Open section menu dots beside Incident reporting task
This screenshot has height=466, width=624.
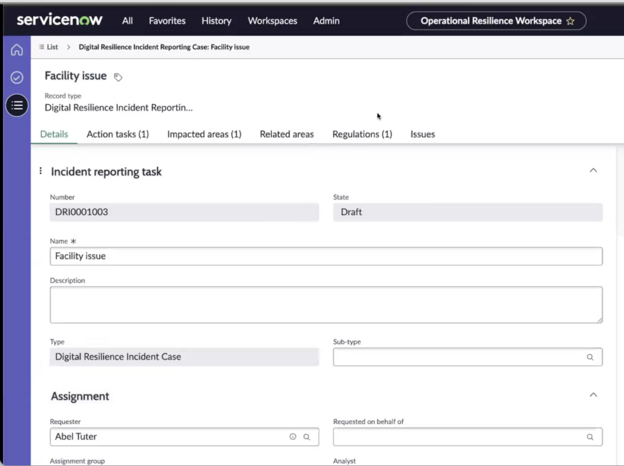41,171
